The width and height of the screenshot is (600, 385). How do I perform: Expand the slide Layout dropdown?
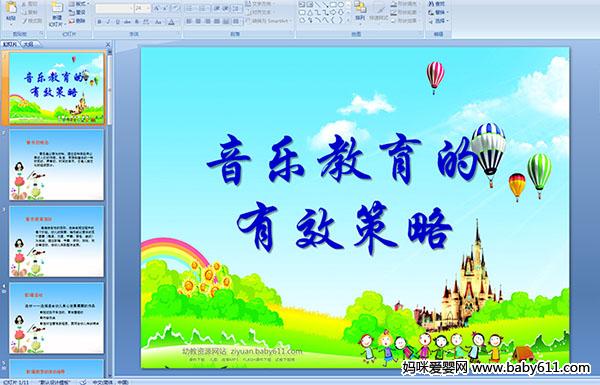78,4
